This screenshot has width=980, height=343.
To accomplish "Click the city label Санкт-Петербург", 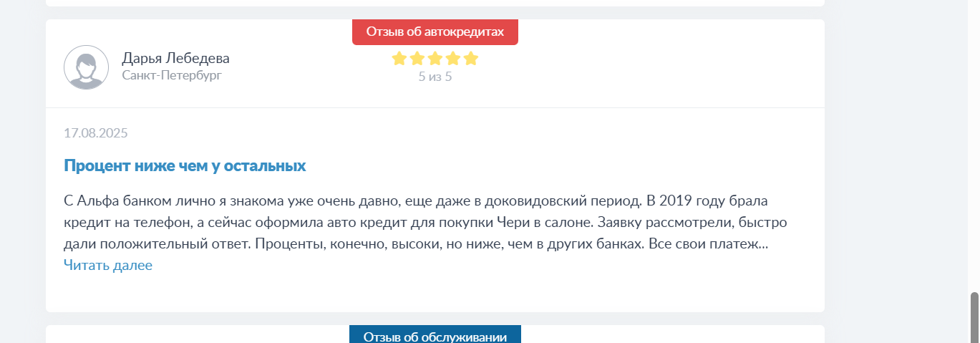I will click(172, 75).
